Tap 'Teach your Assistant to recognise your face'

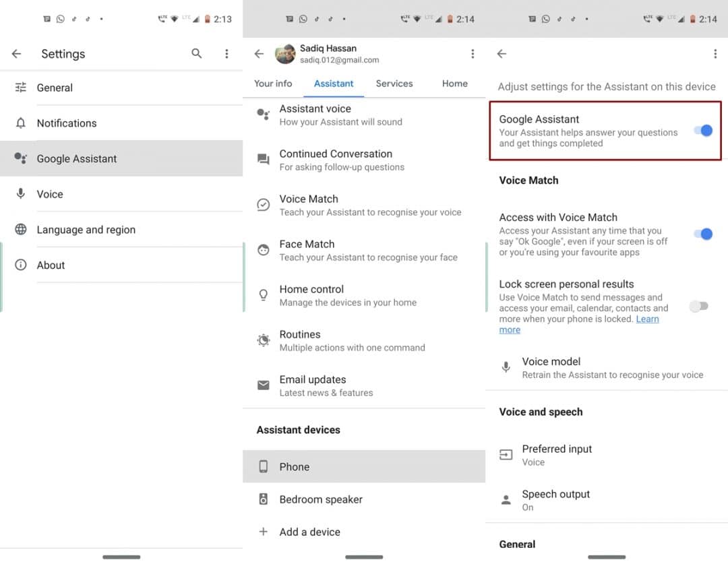[x=368, y=257]
